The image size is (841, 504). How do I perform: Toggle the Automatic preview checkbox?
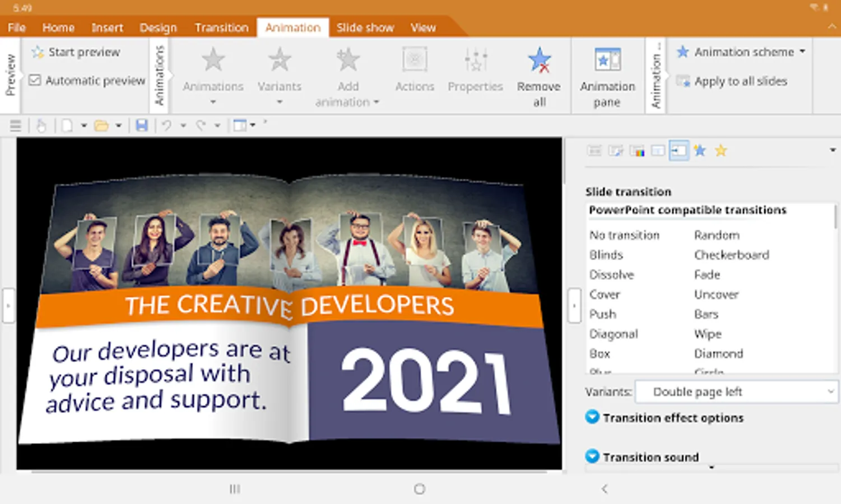point(35,81)
